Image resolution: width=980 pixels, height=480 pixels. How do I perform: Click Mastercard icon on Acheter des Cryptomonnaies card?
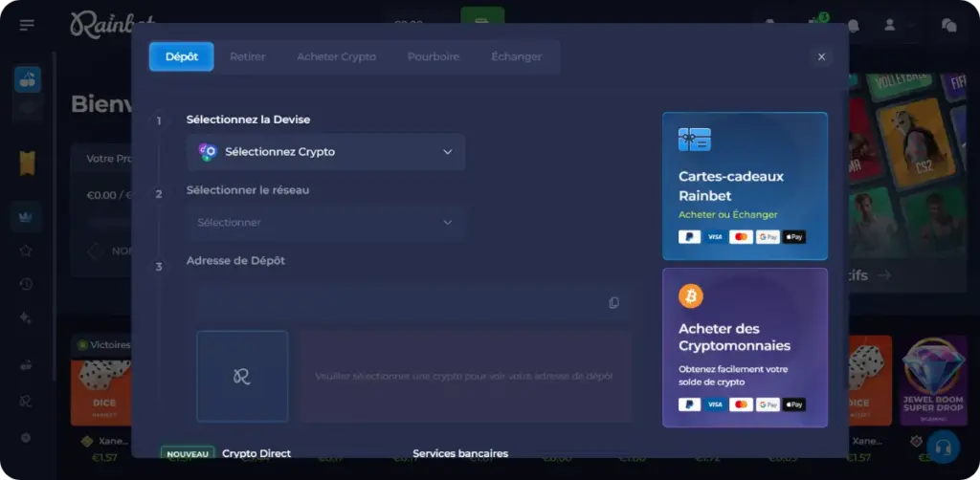[741, 404]
